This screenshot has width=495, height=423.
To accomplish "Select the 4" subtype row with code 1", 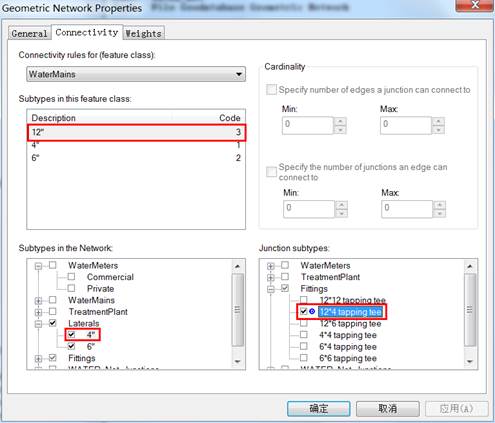I will coord(136,145).
